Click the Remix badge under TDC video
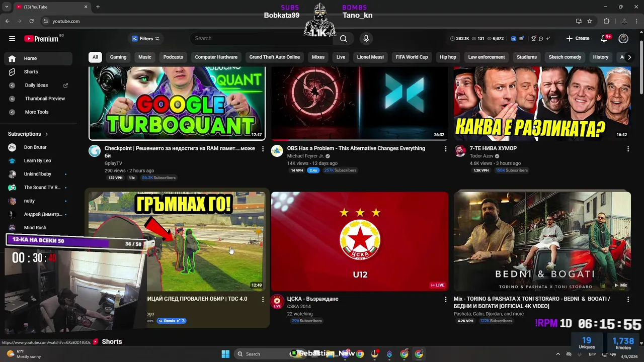Screen dimensions: 644x362 tap(172, 321)
